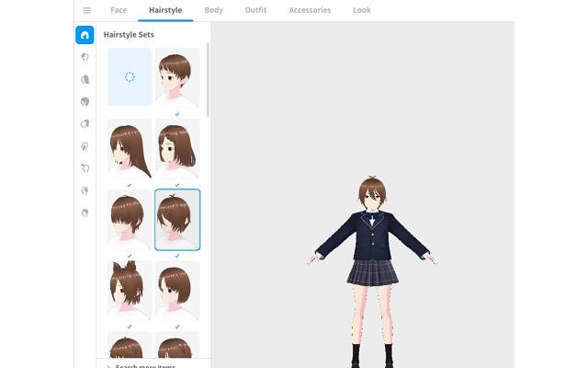The image size is (588, 368).
Task: Choose the hairstyle preset with bow ribbon
Action: pyautogui.click(x=130, y=291)
